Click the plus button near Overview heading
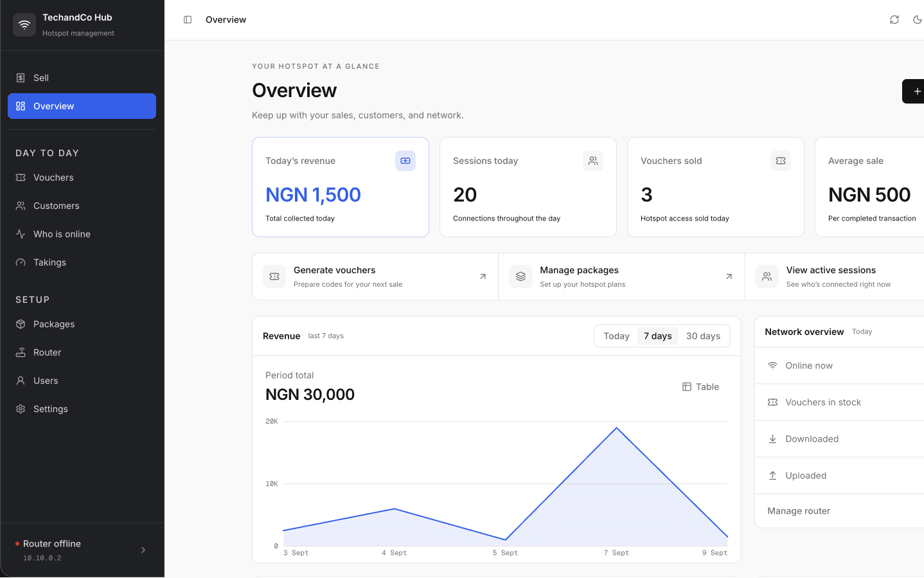924x578 pixels. (x=914, y=91)
